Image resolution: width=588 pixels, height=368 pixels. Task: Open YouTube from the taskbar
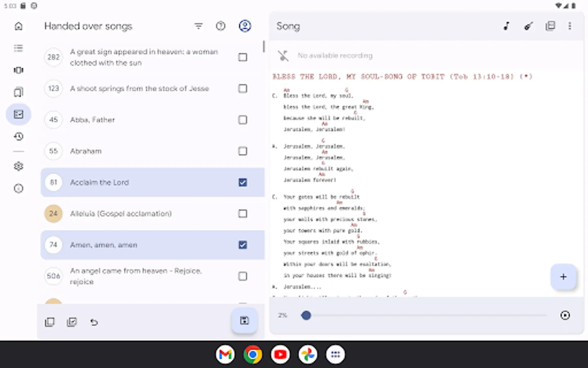point(281,355)
